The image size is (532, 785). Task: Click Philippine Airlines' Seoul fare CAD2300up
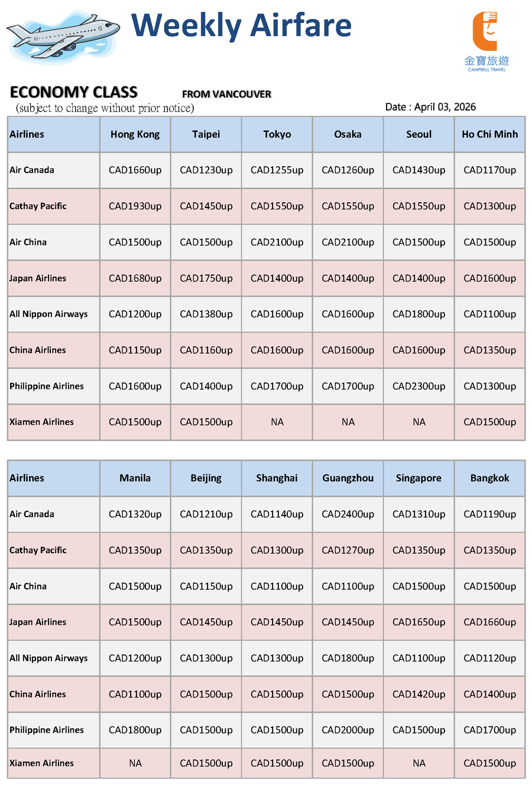pos(419,386)
